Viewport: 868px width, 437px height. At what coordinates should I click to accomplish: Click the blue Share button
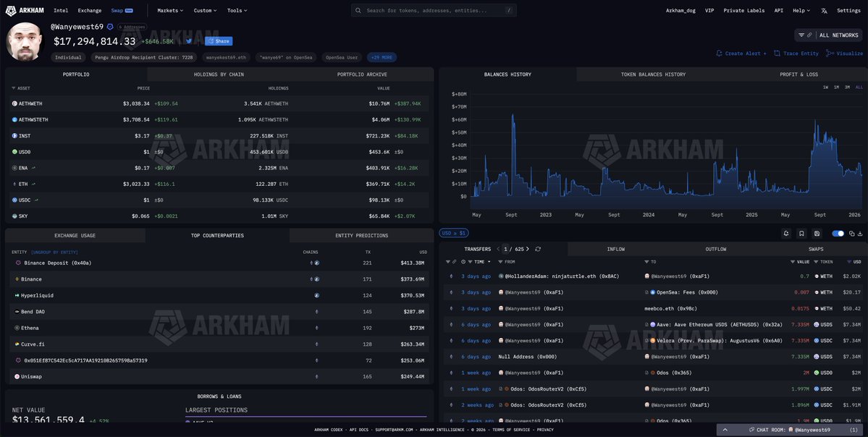click(219, 41)
